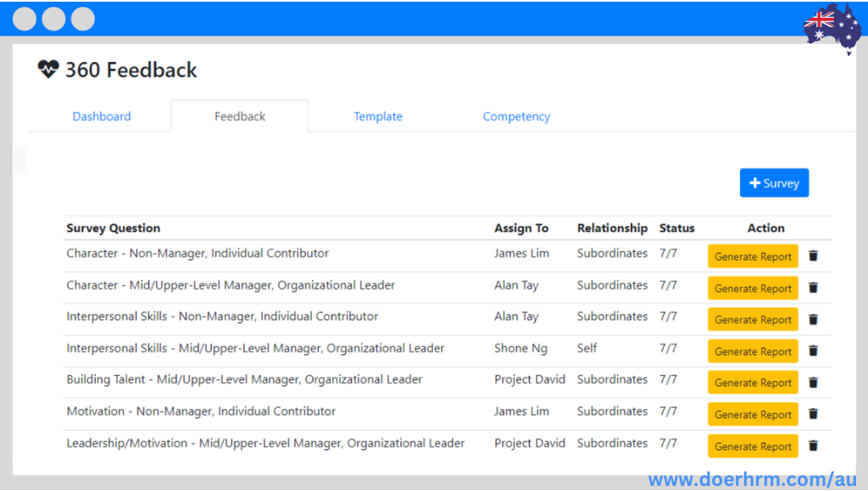868x491 pixels.
Task: Switch to the Template tab
Action: (378, 116)
